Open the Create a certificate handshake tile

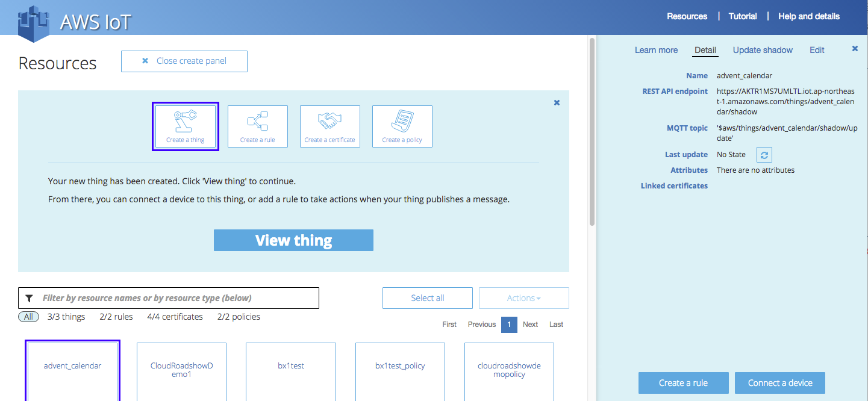pos(330,126)
